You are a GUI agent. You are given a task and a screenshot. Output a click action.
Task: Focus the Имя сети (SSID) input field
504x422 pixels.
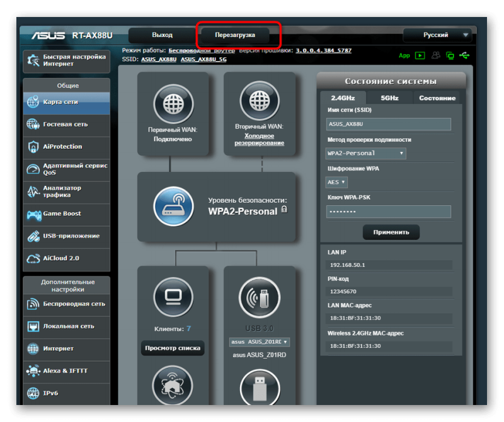coord(388,124)
